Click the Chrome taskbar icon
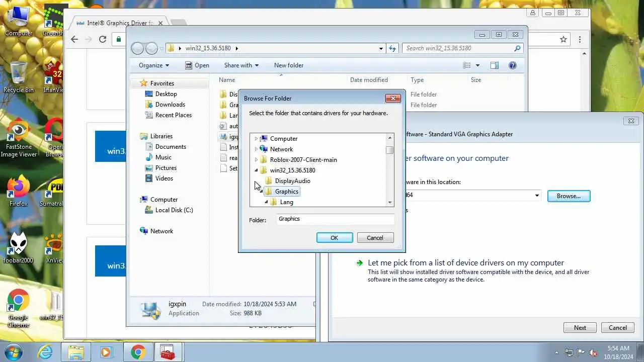 click(138, 351)
